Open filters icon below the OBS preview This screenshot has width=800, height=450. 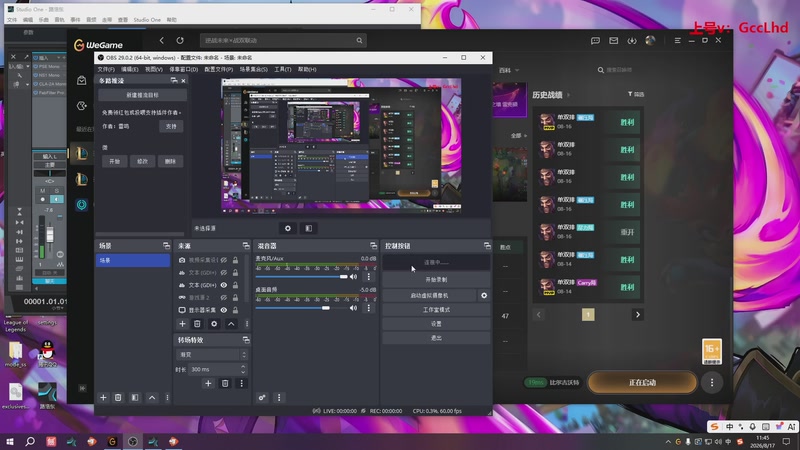(x=309, y=228)
